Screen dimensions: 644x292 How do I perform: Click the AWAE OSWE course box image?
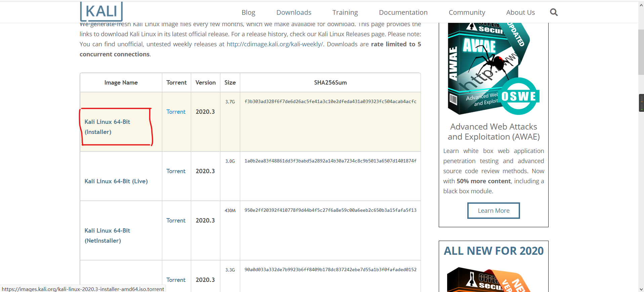coord(493,69)
